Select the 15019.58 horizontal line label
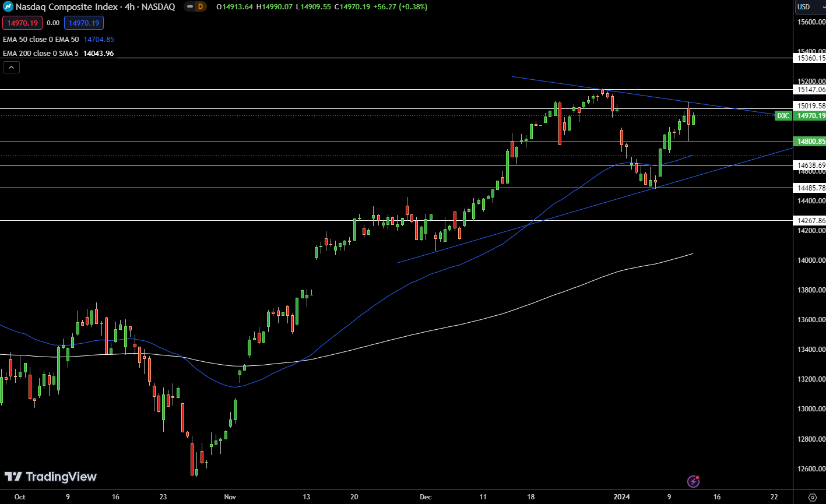 811,105
